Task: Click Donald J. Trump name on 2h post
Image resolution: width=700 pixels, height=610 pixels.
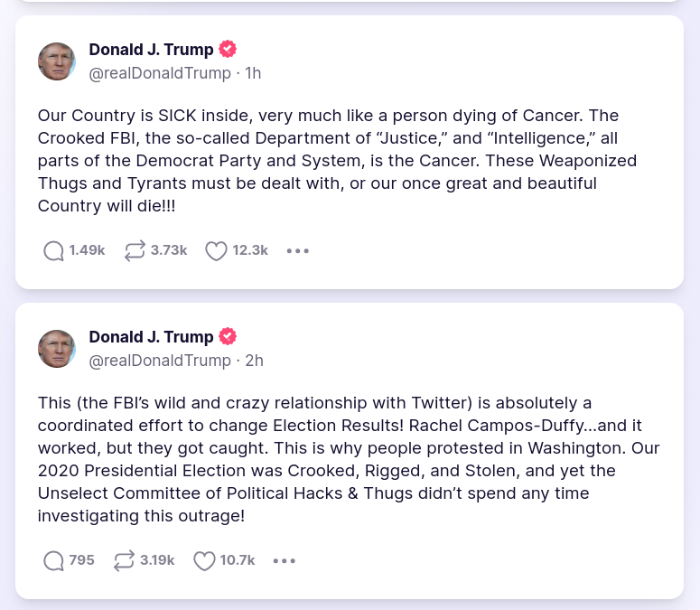Action: tap(151, 336)
